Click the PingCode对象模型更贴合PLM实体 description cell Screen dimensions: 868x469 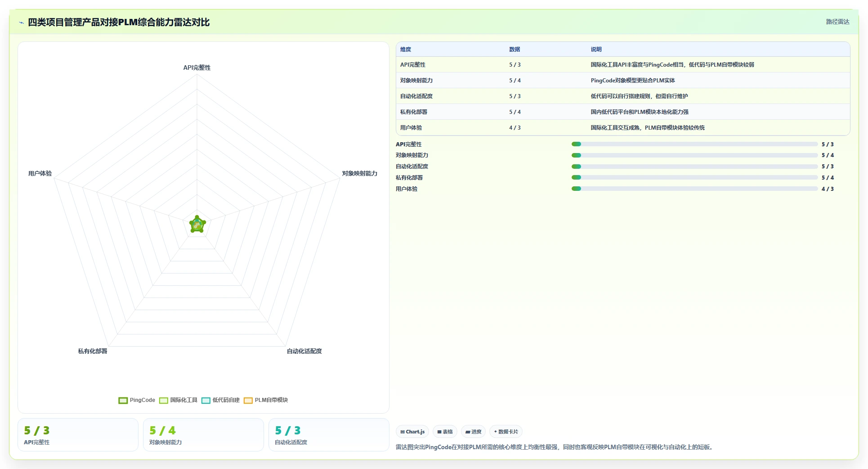tap(633, 81)
